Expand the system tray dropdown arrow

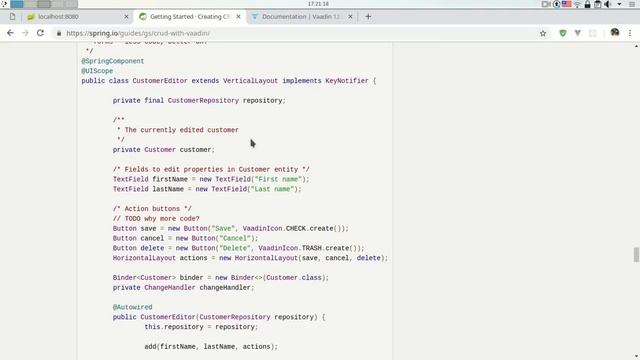(619, 4)
